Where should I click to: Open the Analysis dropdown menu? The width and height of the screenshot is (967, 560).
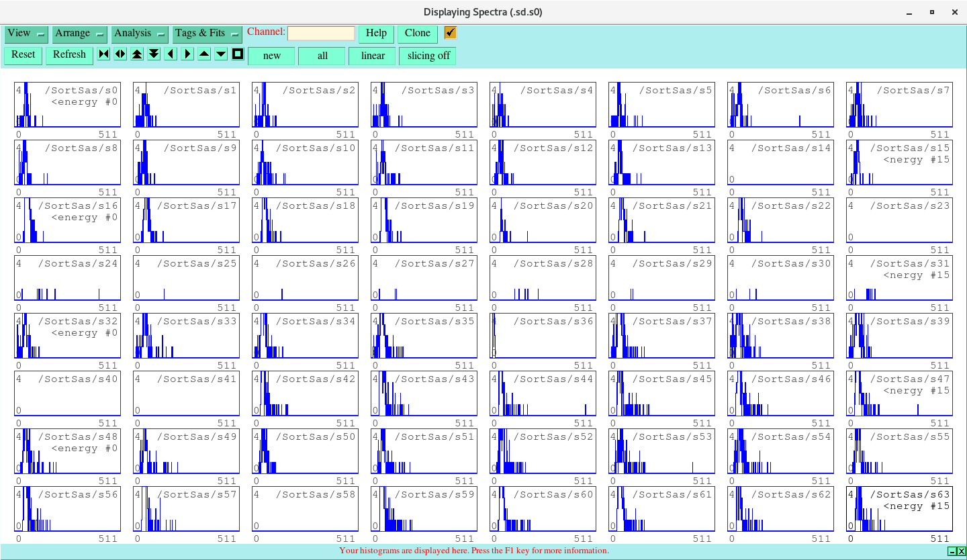pyautogui.click(x=139, y=33)
